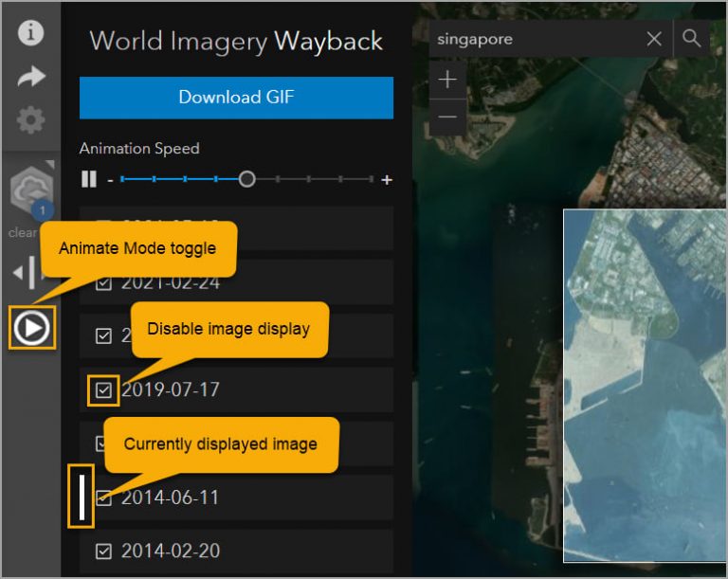Zoom in on the map
The width and height of the screenshot is (728, 579).
pos(447,80)
